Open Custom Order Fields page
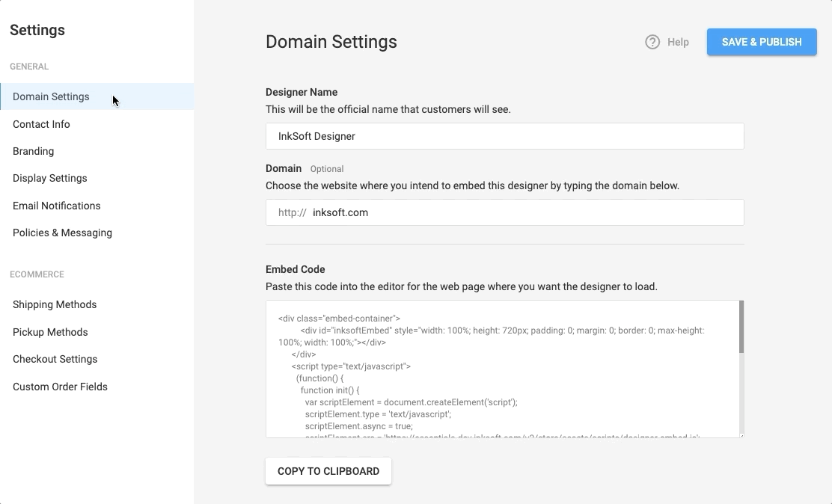This screenshot has width=832, height=504. [x=61, y=387]
